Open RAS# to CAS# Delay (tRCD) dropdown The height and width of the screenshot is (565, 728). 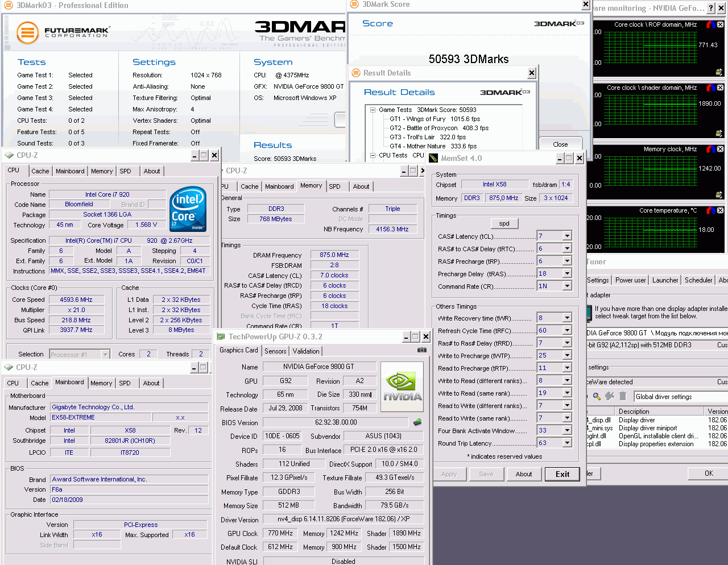(567, 248)
